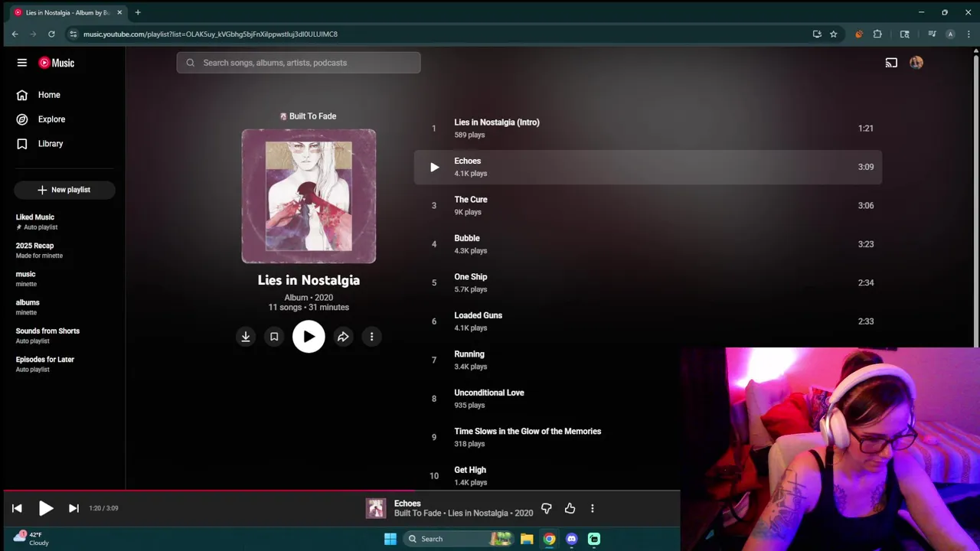This screenshot has width=980, height=551.
Task: Play the album with big play button
Action: coord(309,337)
